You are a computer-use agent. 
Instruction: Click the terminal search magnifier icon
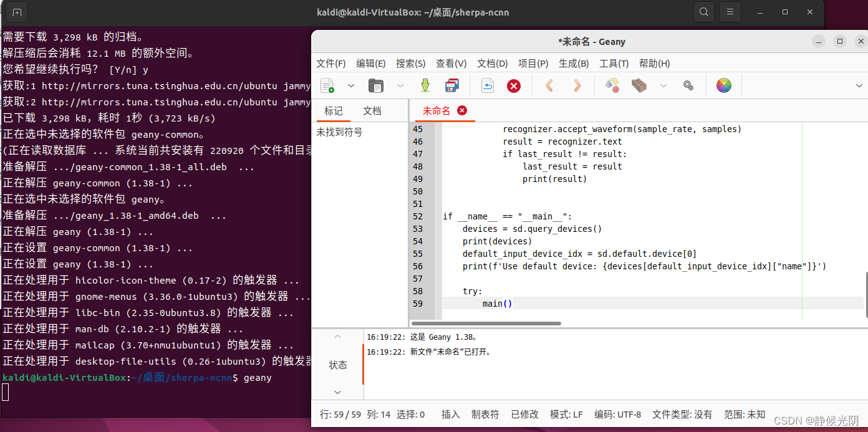[x=703, y=12]
